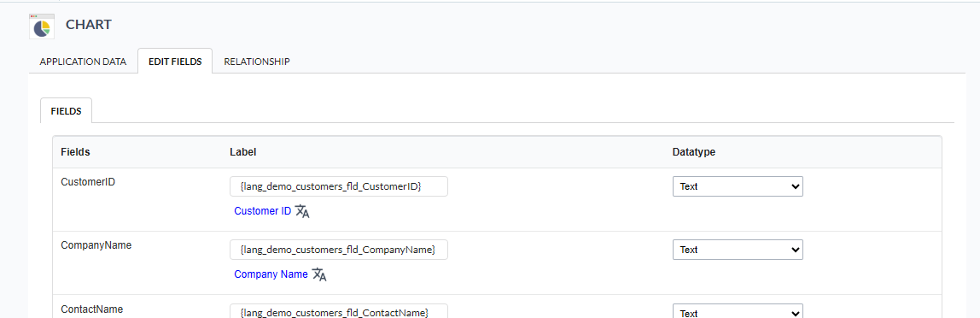The image size is (980, 318).
Task: Switch to the Relationship tab
Action: click(x=256, y=62)
